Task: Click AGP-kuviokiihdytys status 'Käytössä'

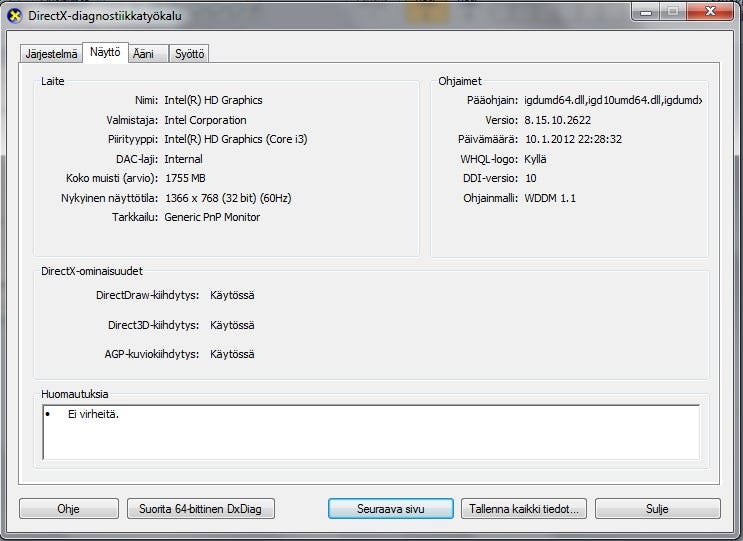Action: coord(232,354)
